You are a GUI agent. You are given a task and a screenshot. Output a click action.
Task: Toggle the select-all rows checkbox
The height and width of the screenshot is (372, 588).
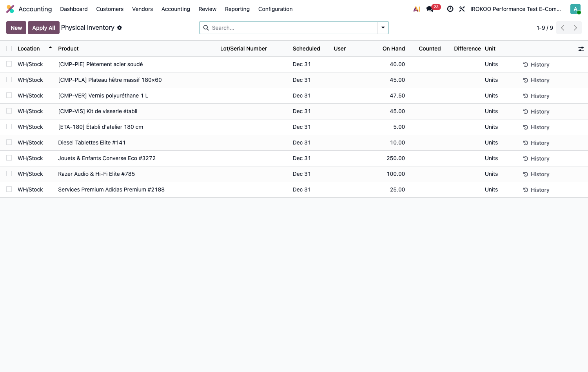click(x=9, y=49)
